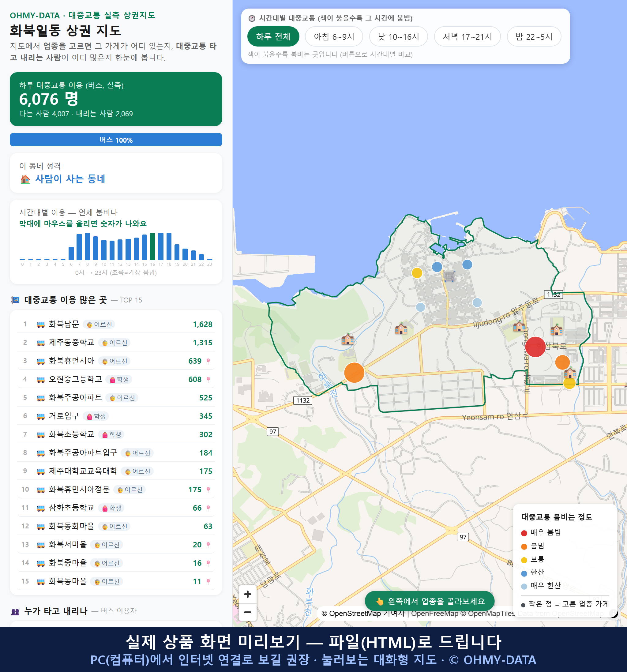627x672 pixels.
Task: Click yellow circle below the orange marker
Action: [x=569, y=383]
